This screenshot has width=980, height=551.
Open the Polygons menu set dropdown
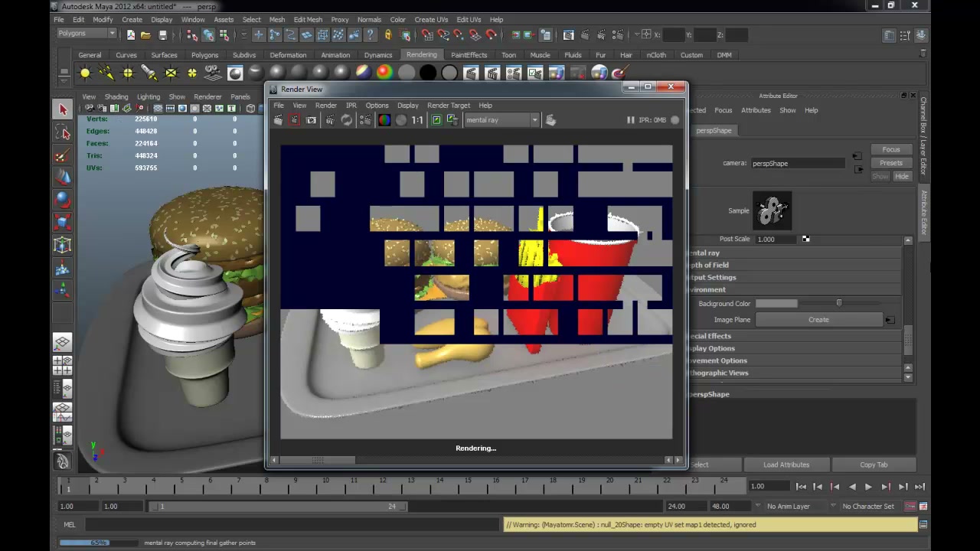(87, 34)
